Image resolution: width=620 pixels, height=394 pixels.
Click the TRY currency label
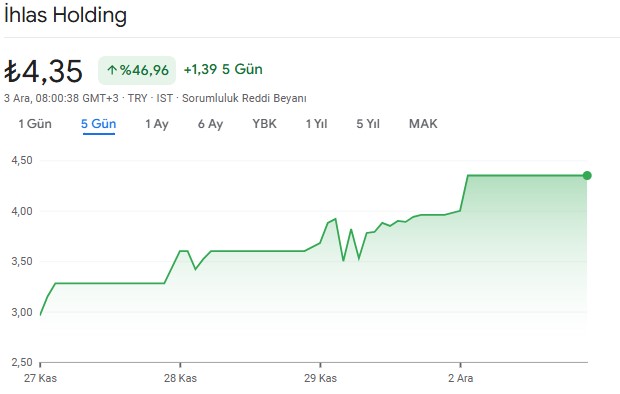(137, 98)
